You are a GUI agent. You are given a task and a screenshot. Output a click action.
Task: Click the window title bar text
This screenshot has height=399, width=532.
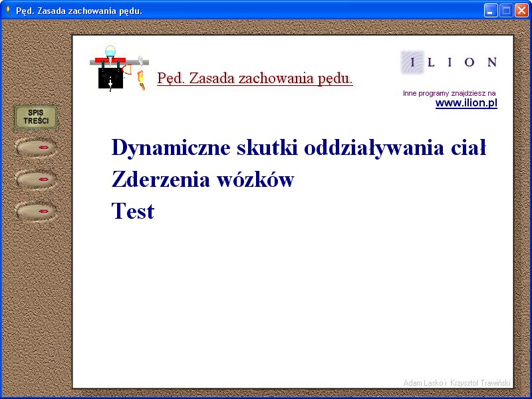click(x=78, y=11)
